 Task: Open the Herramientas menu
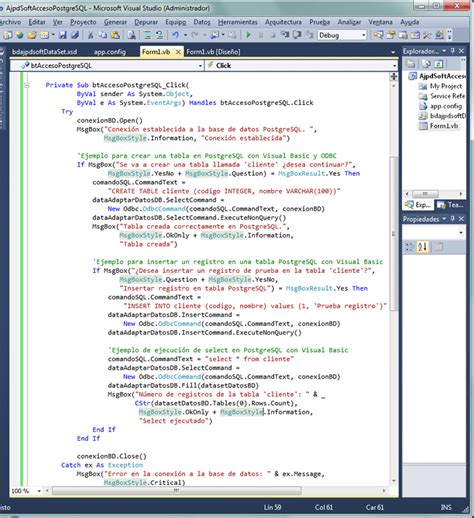(237, 22)
